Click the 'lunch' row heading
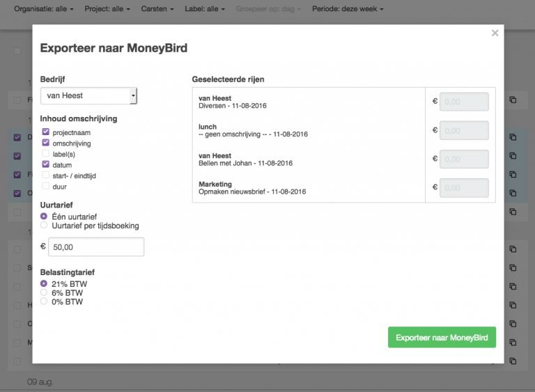The height and width of the screenshot is (392, 535). tap(208, 127)
